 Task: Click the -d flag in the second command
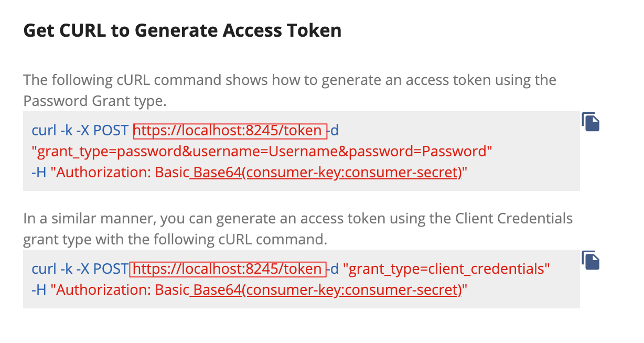click(334, 269)
